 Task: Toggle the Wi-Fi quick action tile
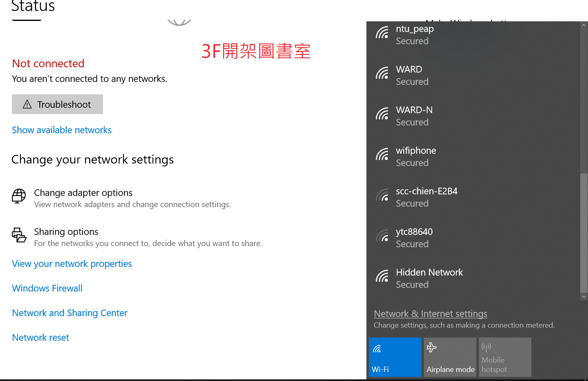click(x=395, y=357)
